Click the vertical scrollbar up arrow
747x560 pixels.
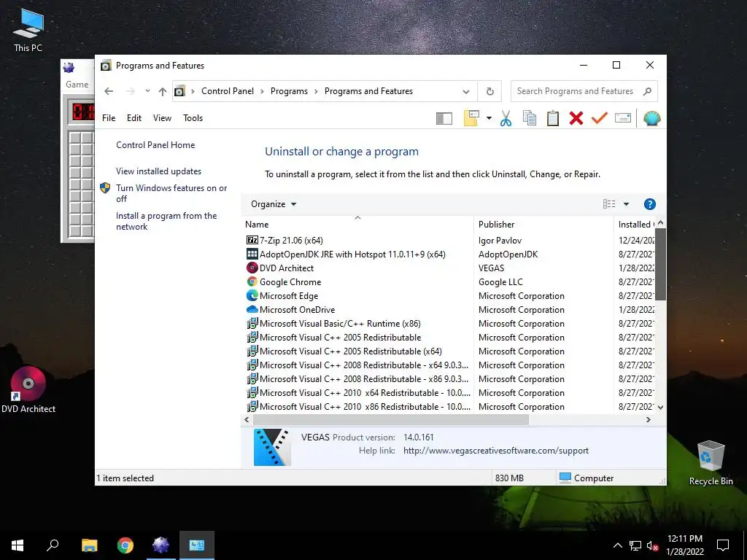tap(660, 223)
